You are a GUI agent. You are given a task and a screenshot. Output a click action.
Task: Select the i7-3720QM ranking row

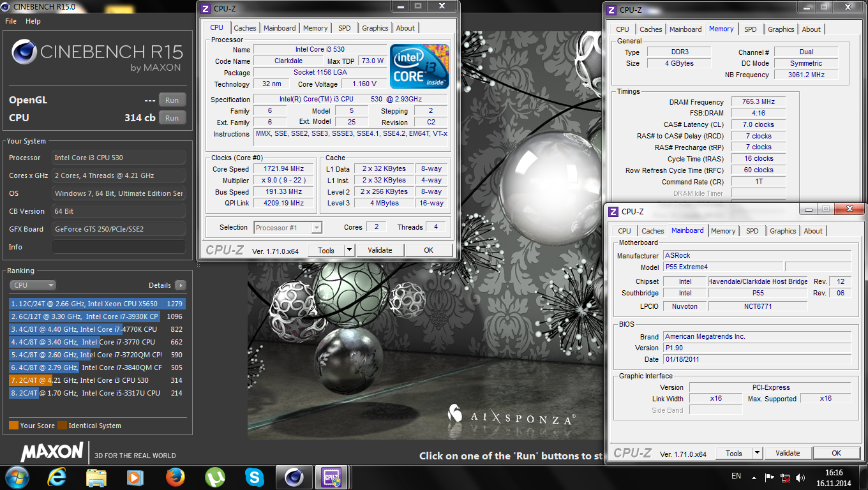98,355
